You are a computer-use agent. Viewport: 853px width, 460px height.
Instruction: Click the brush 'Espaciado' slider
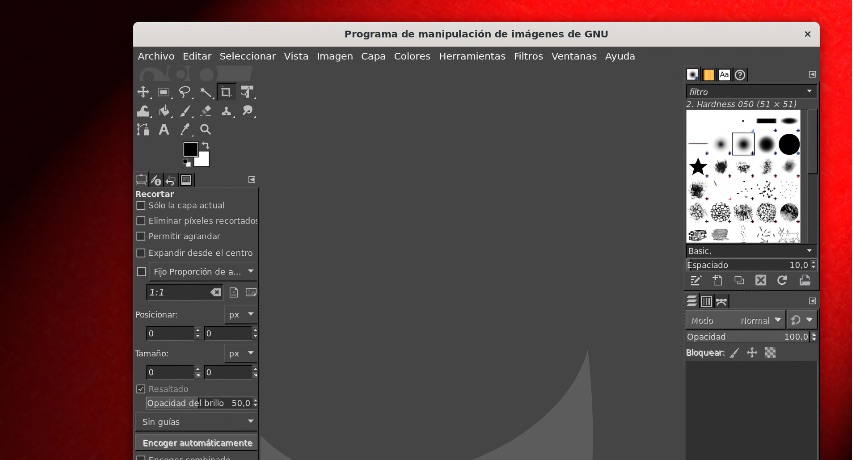point(748,265)
